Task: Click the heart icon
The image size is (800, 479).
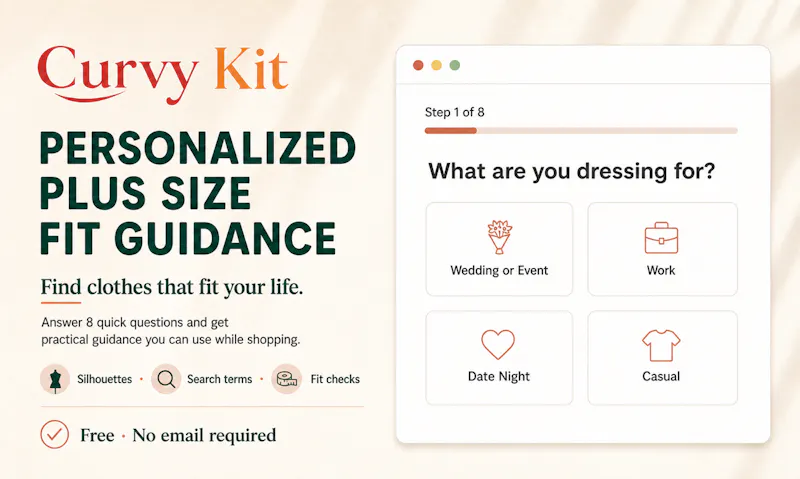Action: coord(498,344)
